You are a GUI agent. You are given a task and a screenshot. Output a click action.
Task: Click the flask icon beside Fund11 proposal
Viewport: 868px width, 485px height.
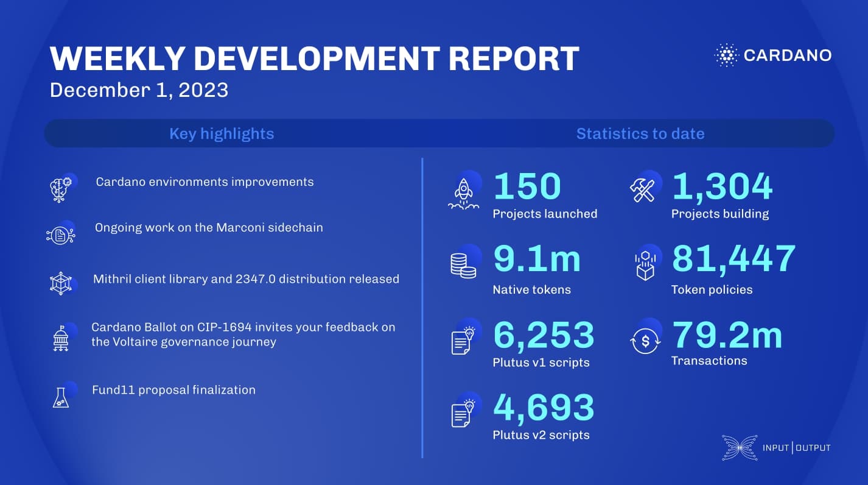(x=61, y=397)
